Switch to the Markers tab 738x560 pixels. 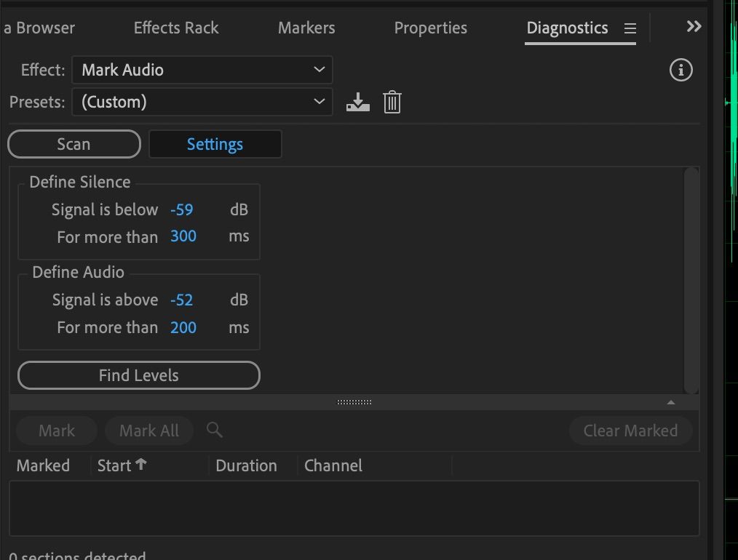click(306, 28)
